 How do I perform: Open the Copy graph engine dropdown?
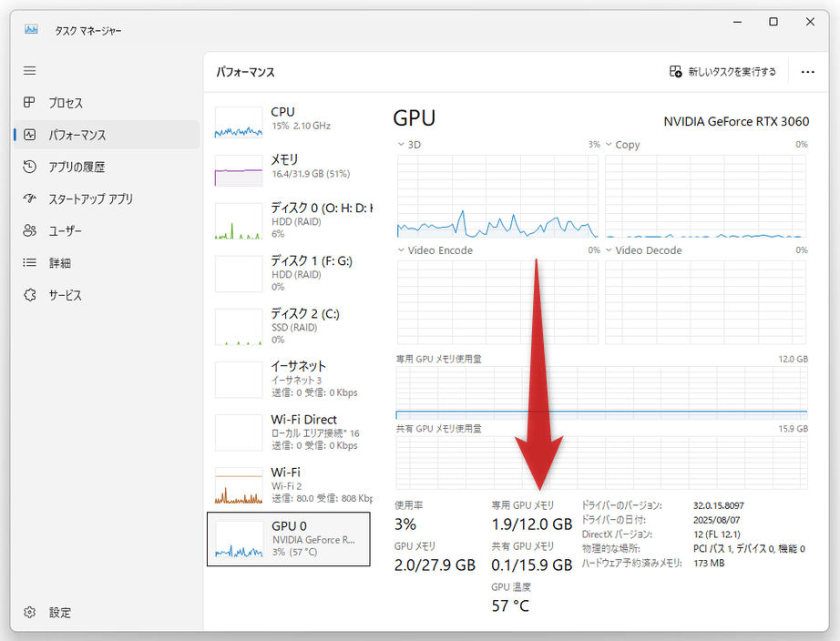click(610, 145)
